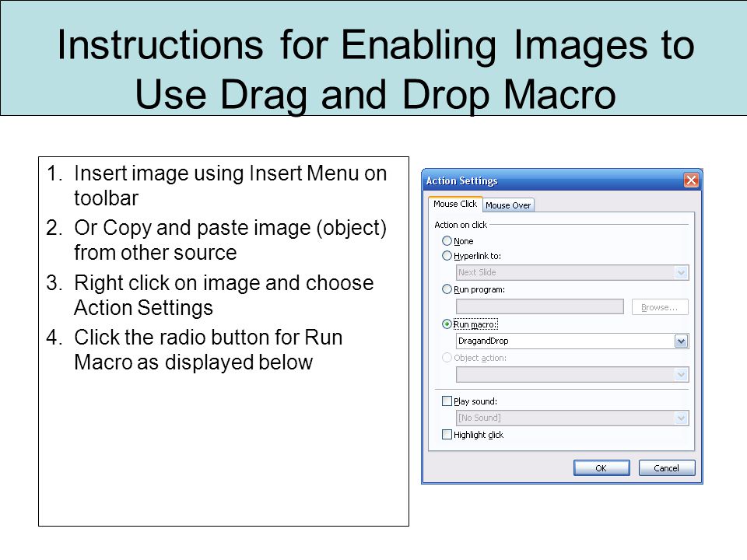This screenshot has height=560, width=747.
Task: Select the Run program radio button
Action: click(447, 289)
